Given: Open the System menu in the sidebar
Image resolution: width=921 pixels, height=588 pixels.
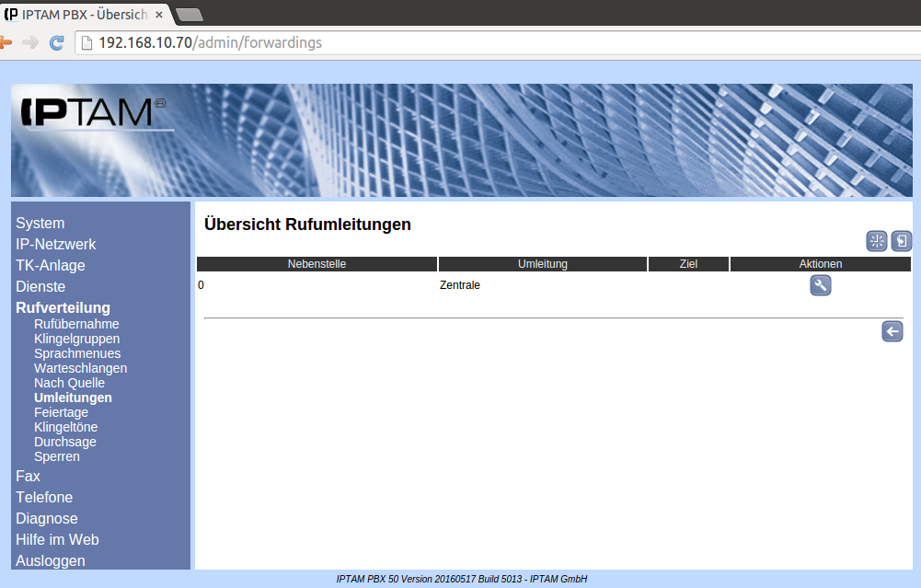Looking at the screenshot, I should (x=40, y=223).
